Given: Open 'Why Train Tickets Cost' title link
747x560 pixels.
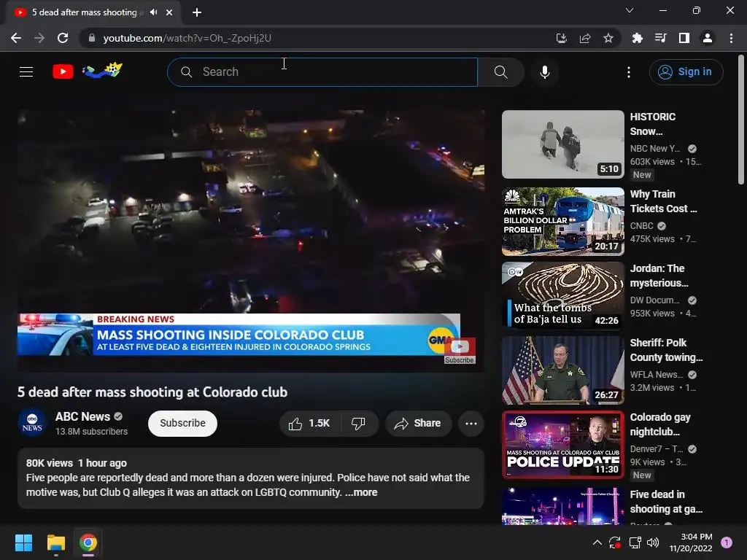Looking at the screenshot, I should (663, 201).
